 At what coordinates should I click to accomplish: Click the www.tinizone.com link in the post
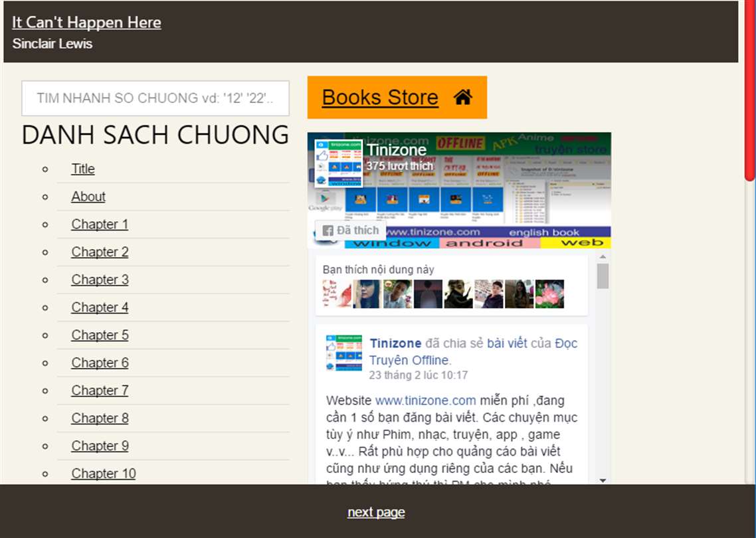pos(426,401)
